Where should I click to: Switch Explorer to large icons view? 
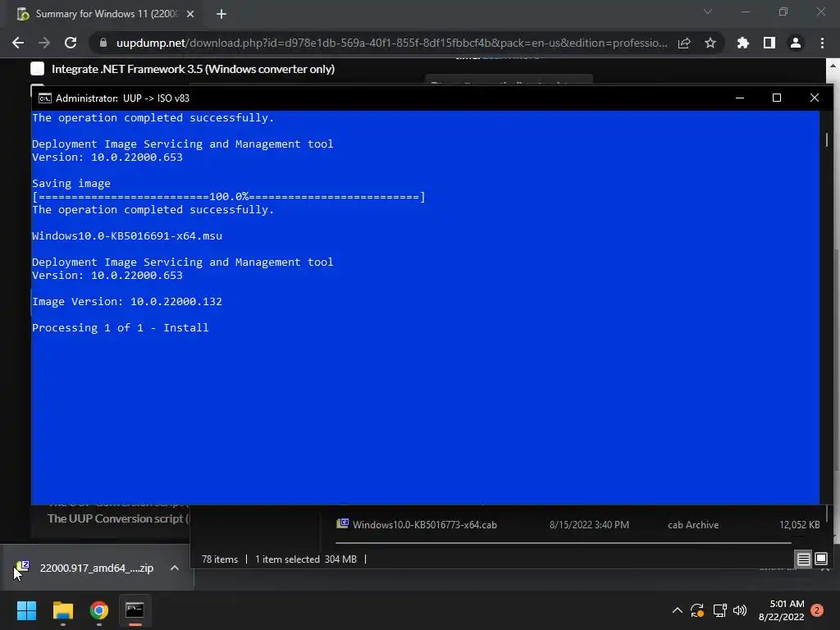820,559
